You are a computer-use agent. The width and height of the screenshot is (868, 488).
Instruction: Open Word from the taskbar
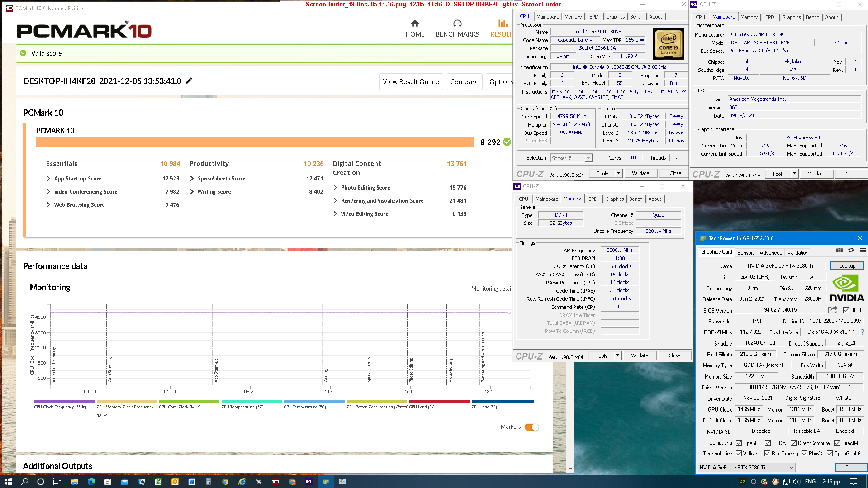[192, 482]
